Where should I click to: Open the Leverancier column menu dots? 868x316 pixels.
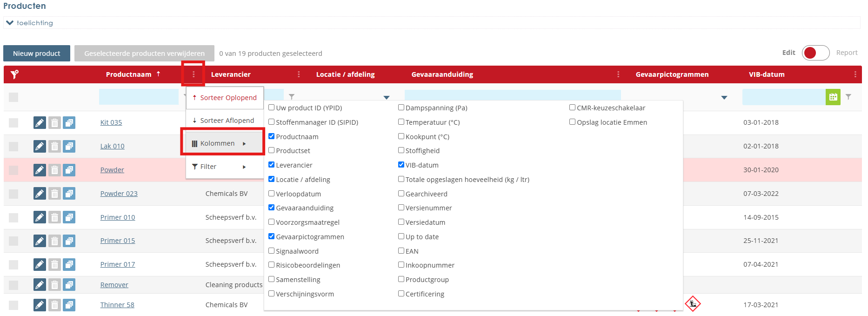click(299, 74)
